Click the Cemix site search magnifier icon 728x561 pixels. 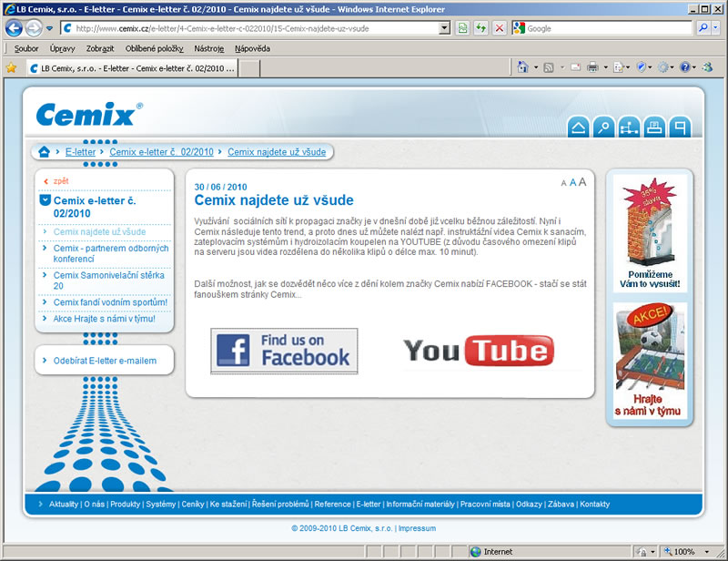point(603,128)
